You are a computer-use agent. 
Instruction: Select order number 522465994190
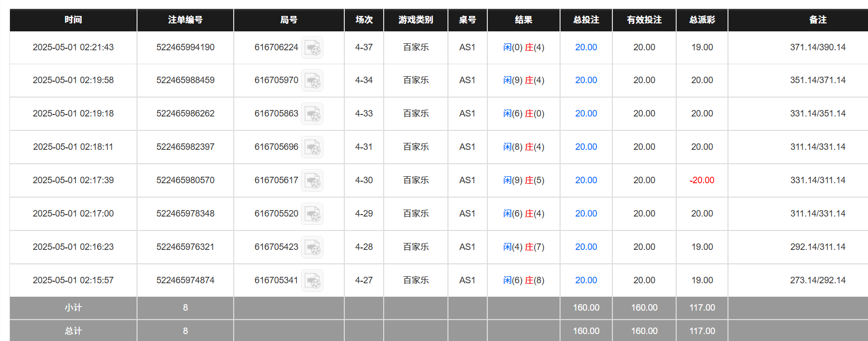click(185, 47)
